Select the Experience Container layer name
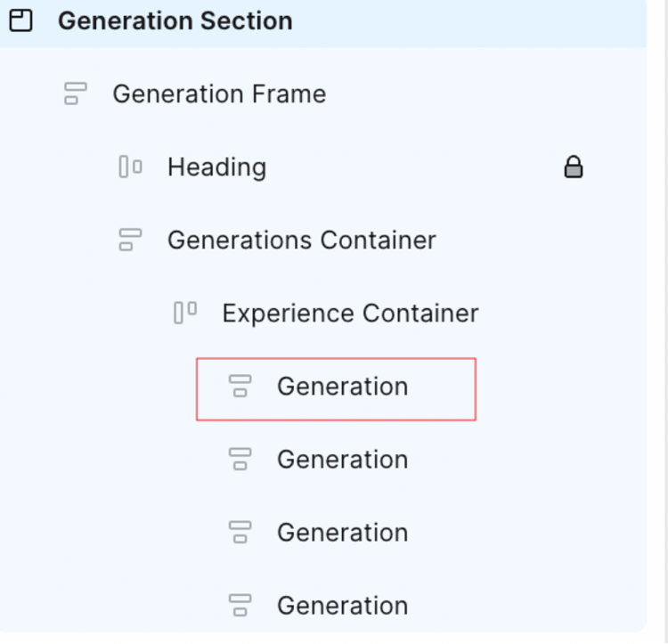This screenshot has height=644, width=668. 350,313
